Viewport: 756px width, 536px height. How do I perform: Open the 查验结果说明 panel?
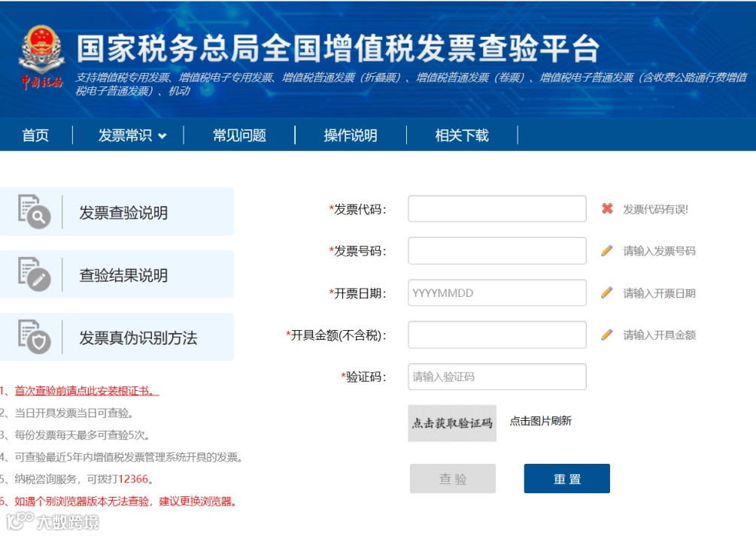(117, 274)
